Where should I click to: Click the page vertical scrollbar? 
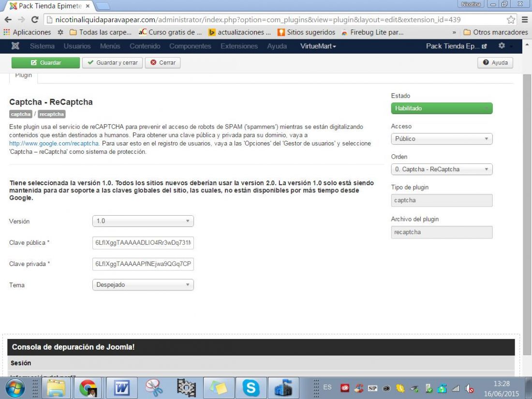[527, 214]
